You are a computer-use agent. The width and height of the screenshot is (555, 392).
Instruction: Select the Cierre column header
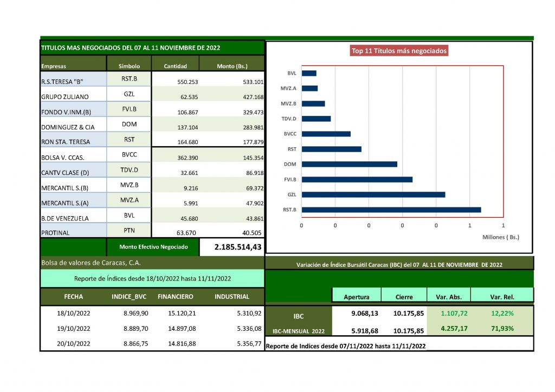pos(404,297)
